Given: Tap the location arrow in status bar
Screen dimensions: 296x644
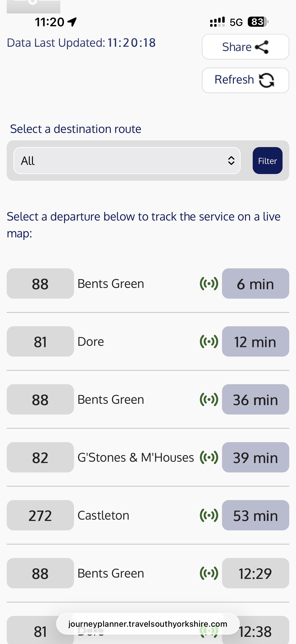Looking at the screenshot, I should (72, 22).
